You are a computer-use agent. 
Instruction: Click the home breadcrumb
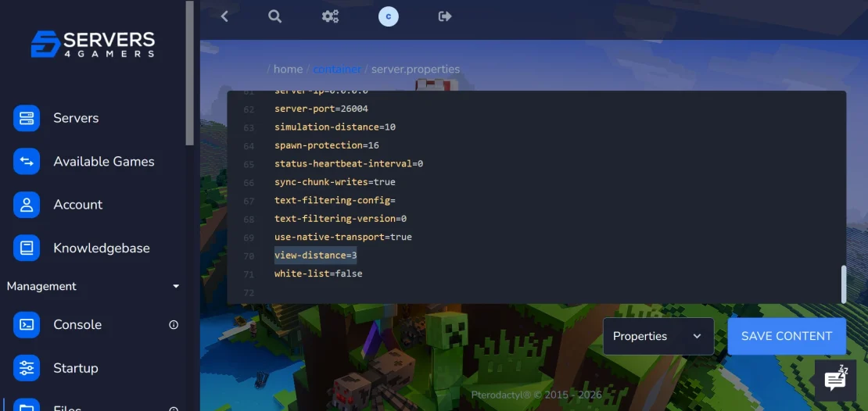288,69
